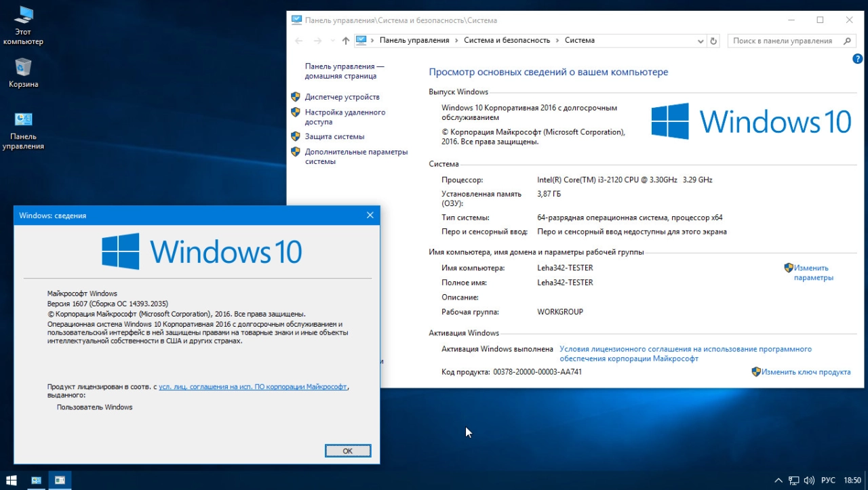Switch to the highlighted taskbar window button
The width and height of the screenshot is (868, 490).
pos(60,480)
